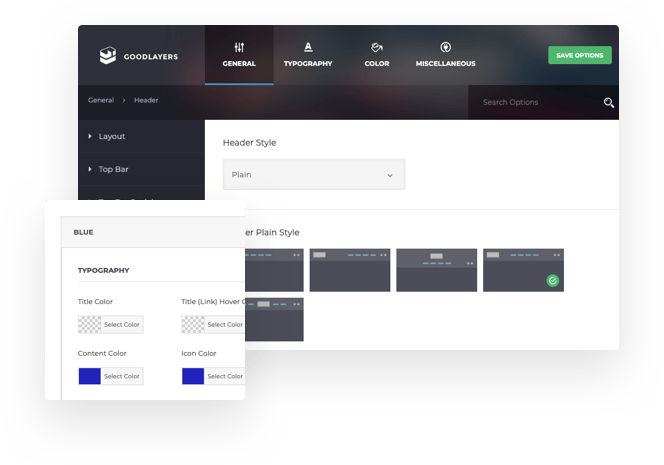Click the GoodLayers logo icon

108,56
